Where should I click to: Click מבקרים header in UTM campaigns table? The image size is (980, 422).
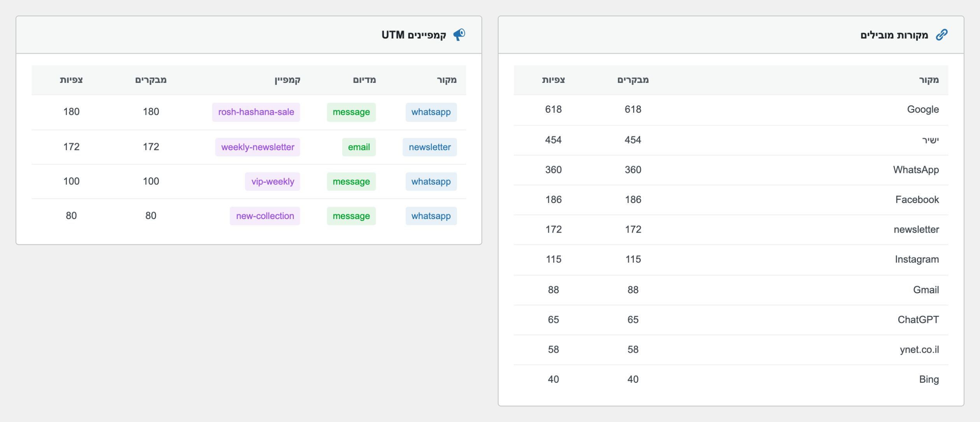point(151,80)
